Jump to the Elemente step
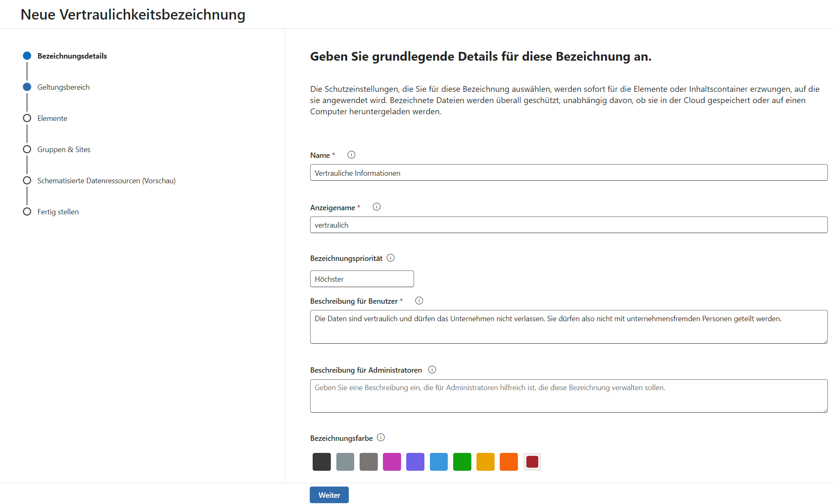Image resolution: width=834 pixels, height=504 pixels. click(52, 118)
